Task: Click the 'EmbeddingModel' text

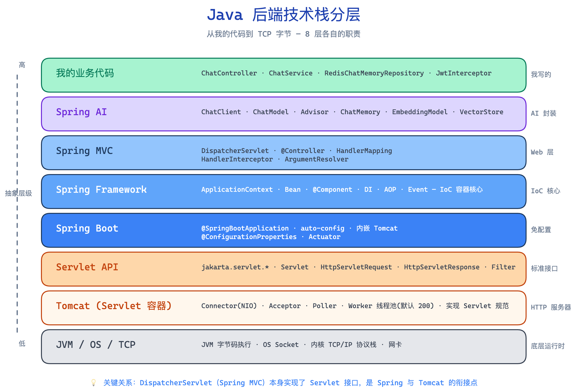Action: click(420, 112)
